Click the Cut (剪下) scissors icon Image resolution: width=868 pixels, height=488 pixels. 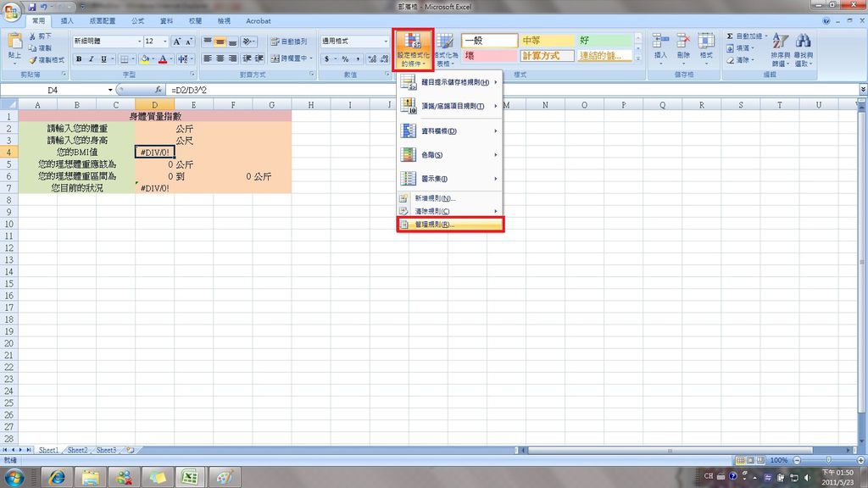(x=33, y=36)
